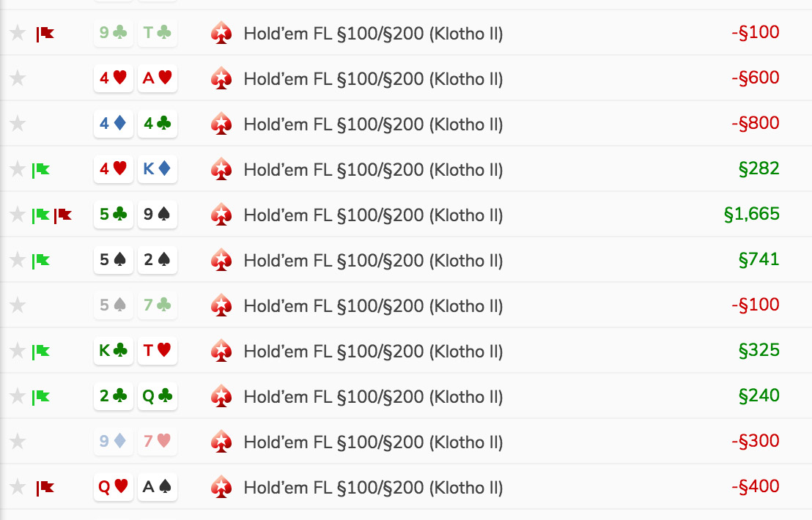812x520 pixels.
Task: Click the green flag on 4♥ K♦ row
Action: click(x=41, y=170)
